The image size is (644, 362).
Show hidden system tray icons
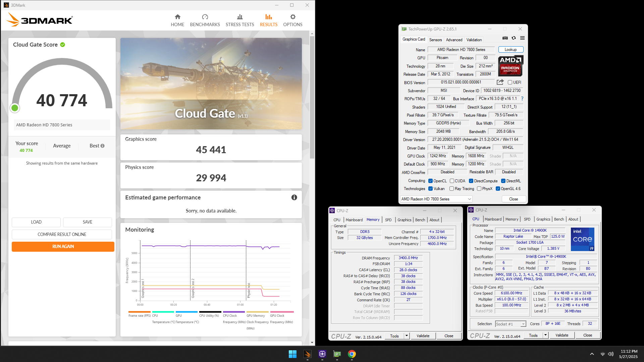tap(592, 354)
